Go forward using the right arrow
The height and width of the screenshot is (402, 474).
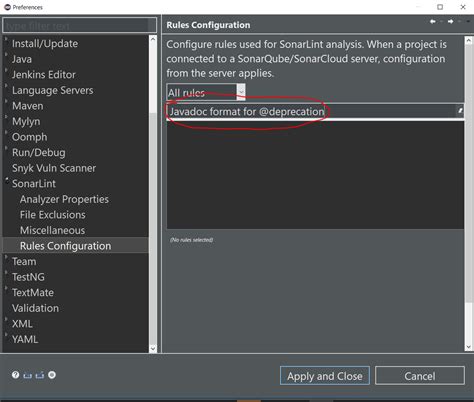pos(451,22)
